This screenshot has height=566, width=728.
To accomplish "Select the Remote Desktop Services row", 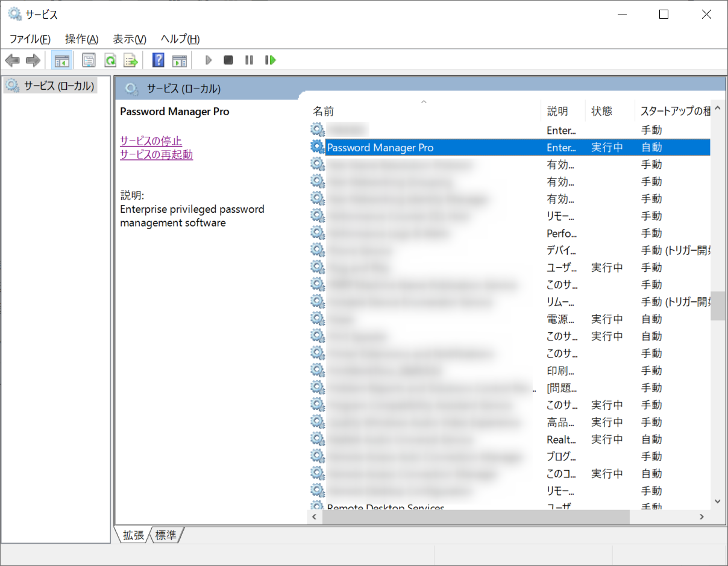I will tap(510, 506).
